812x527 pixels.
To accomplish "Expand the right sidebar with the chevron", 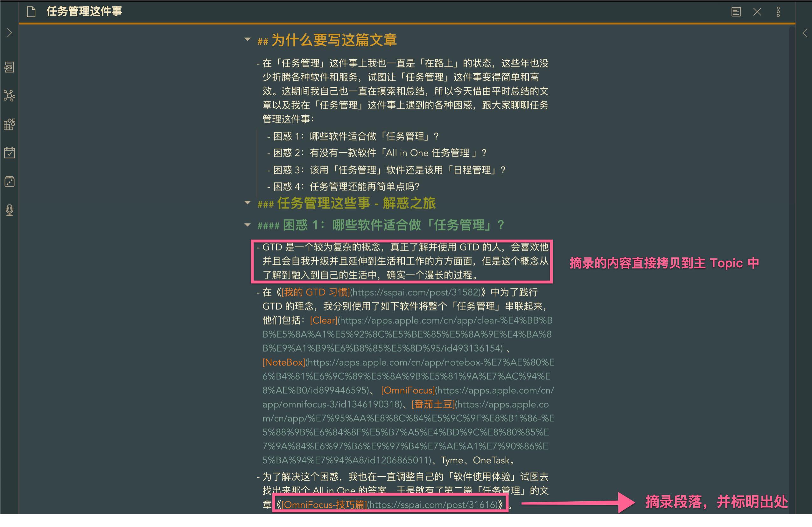I will [x=805, y=33].
